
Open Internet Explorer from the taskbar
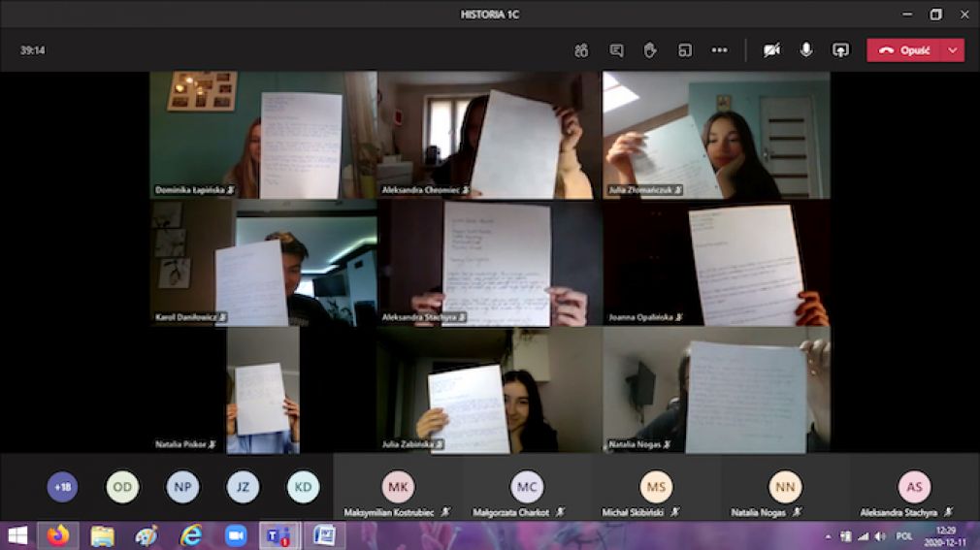190,535
